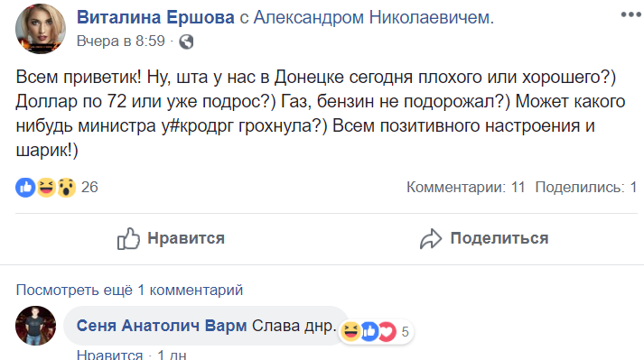Click the thumbs-up icon beside Нравится

click(128, 238)
